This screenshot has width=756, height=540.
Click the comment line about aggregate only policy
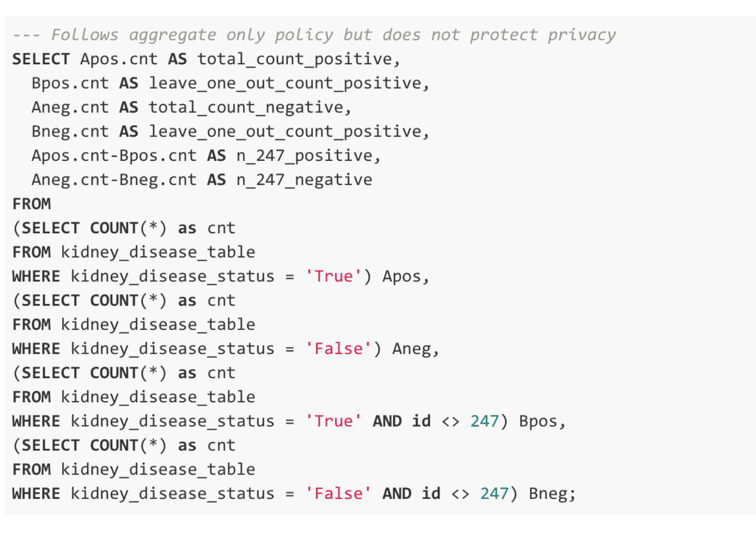pyautogui.click(x=314, y=35)
